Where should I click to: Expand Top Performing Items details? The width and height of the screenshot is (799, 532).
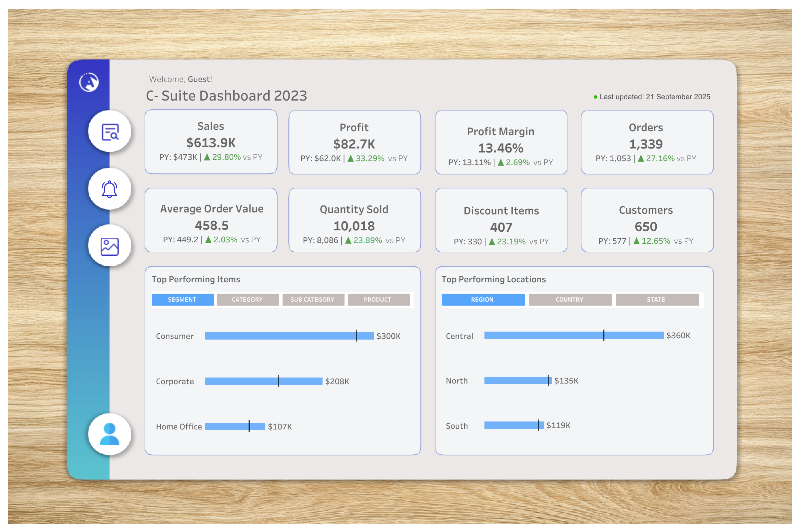[x=196, y=279]
